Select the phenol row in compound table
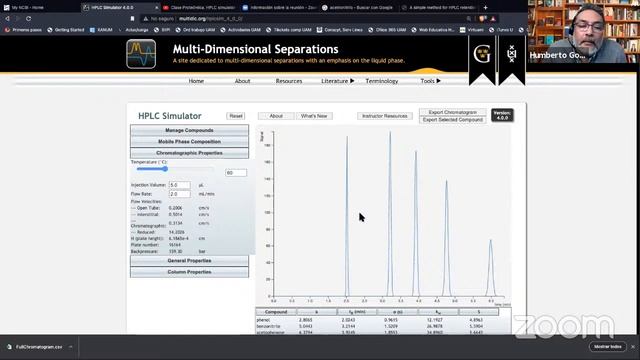 point(378,320)
